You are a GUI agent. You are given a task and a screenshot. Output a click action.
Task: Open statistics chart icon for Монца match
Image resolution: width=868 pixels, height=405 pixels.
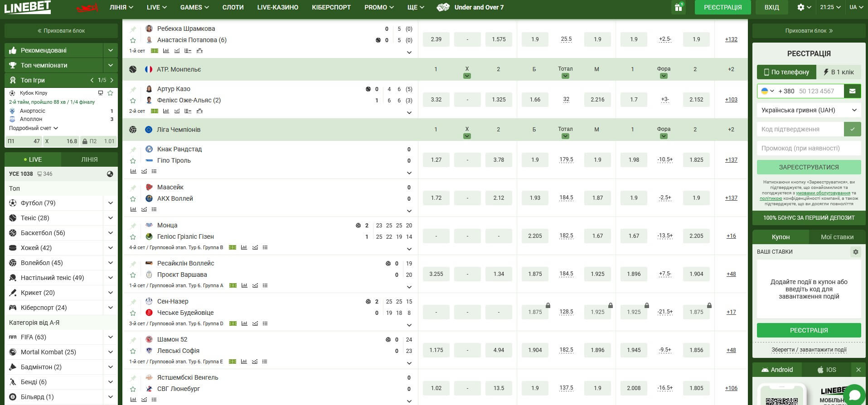coord(244,247)
